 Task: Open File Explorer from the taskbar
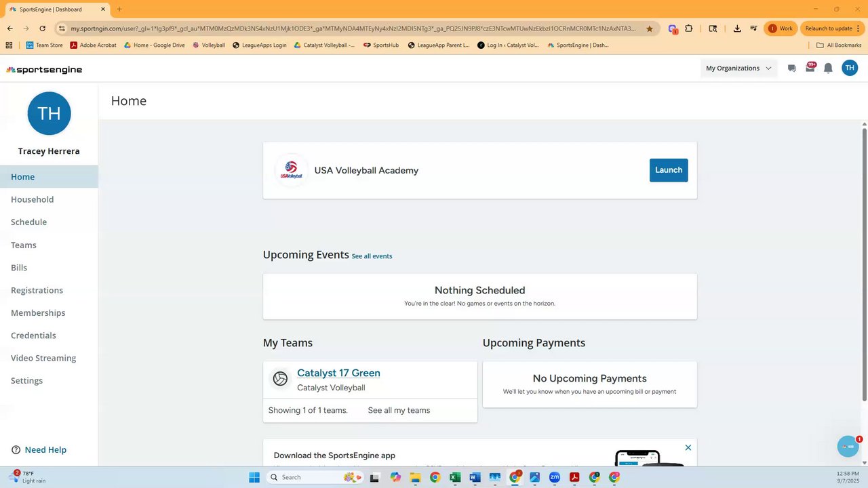415,477
